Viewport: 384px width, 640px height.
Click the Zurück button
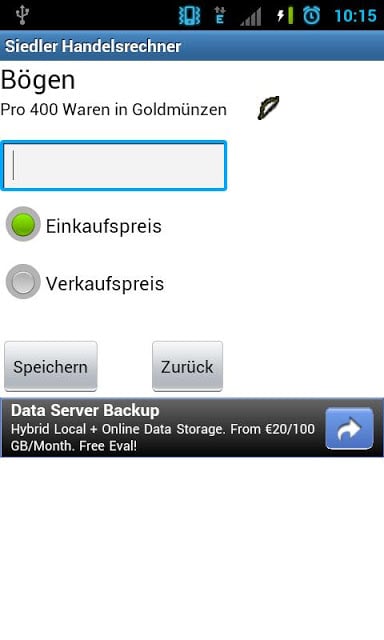(x=187, y=366)
